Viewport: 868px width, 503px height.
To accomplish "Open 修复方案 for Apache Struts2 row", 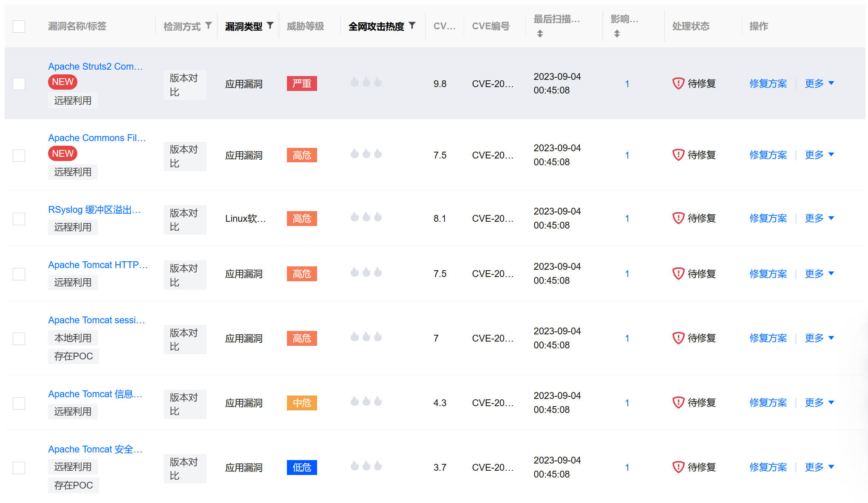I will [x=768, y=83].
